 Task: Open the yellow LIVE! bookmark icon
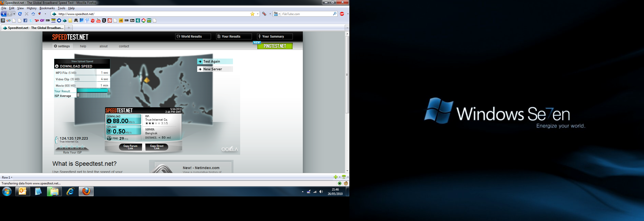coord(121,20)
